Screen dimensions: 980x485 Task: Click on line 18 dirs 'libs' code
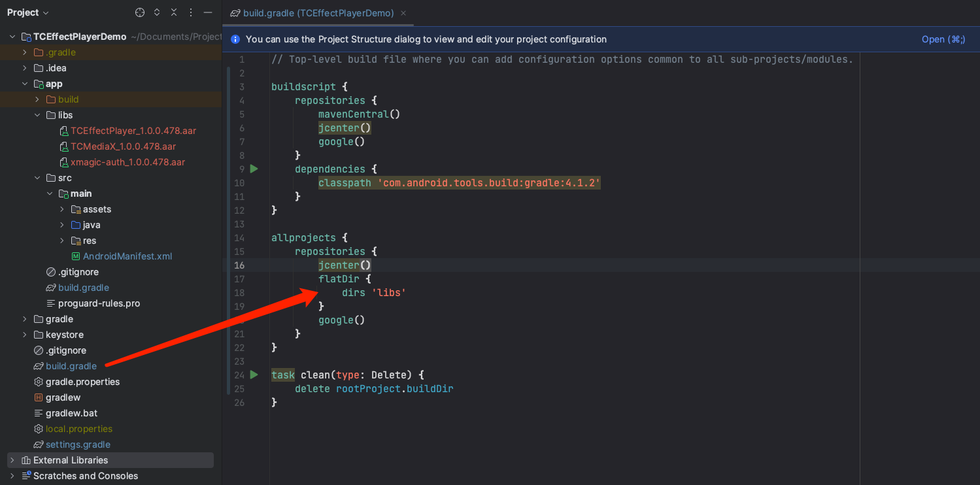(x=373, y=293)
